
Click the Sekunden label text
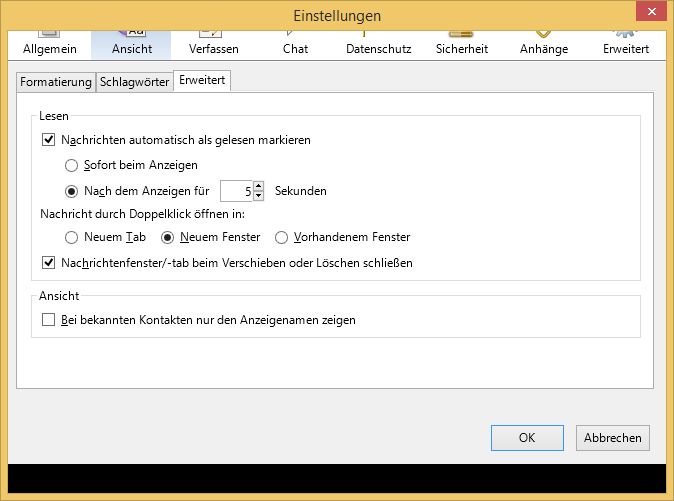pyautogui.click(x=300, y=191)
